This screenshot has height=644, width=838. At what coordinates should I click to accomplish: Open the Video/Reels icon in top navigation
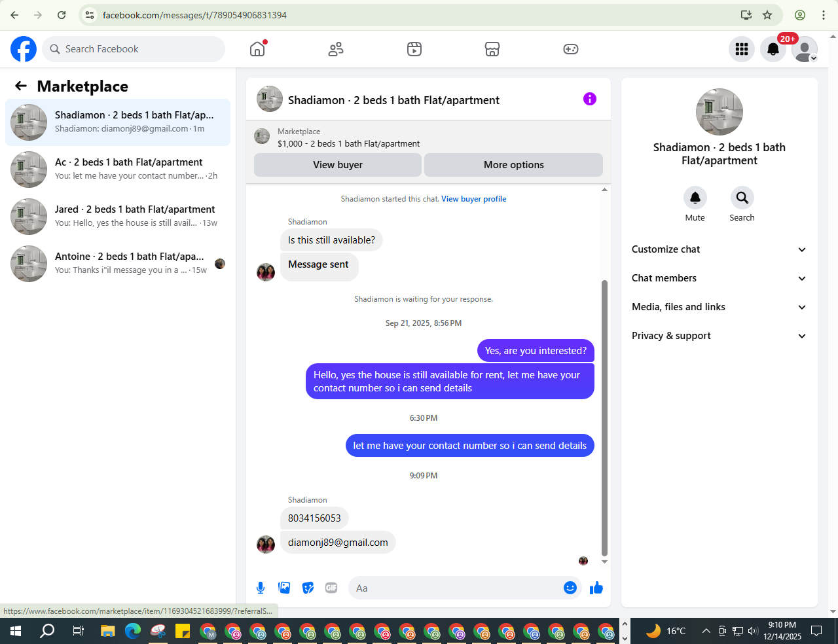point(414,49)
